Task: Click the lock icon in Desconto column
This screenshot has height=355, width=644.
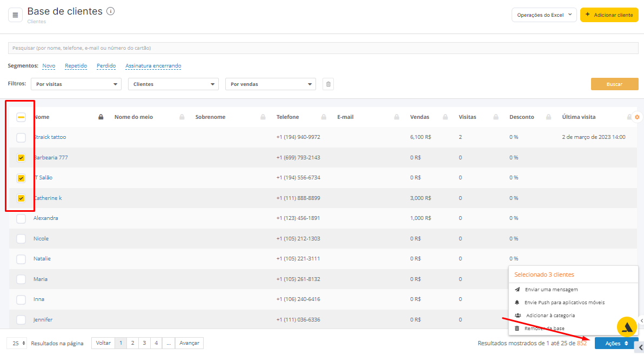Action: [548, 117]
